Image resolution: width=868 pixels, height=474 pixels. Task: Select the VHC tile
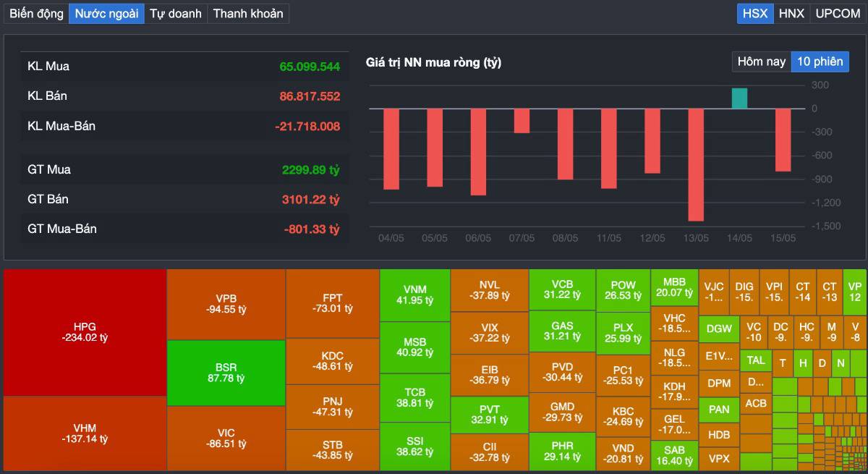click(674, 323)
